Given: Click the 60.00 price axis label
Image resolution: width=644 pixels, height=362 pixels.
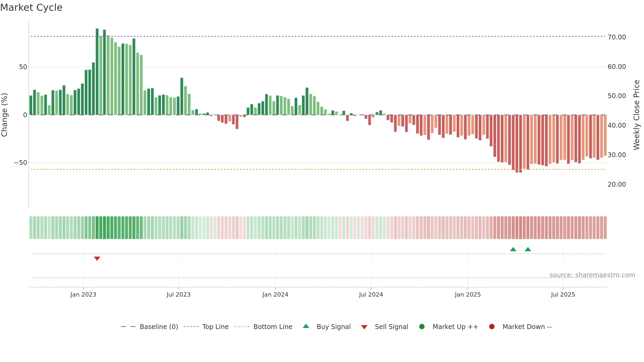Looking at the screenshot, I should (x=617, y=67).
